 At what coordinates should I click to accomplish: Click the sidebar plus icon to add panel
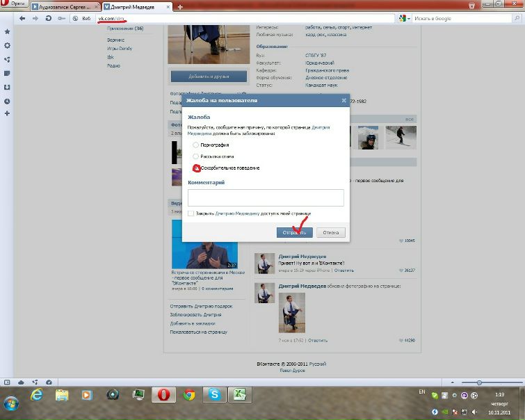coord(7,113)
